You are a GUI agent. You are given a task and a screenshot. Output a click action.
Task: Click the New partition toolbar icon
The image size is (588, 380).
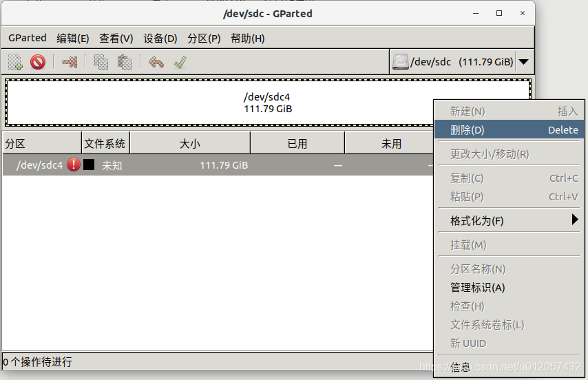point(15,62)
